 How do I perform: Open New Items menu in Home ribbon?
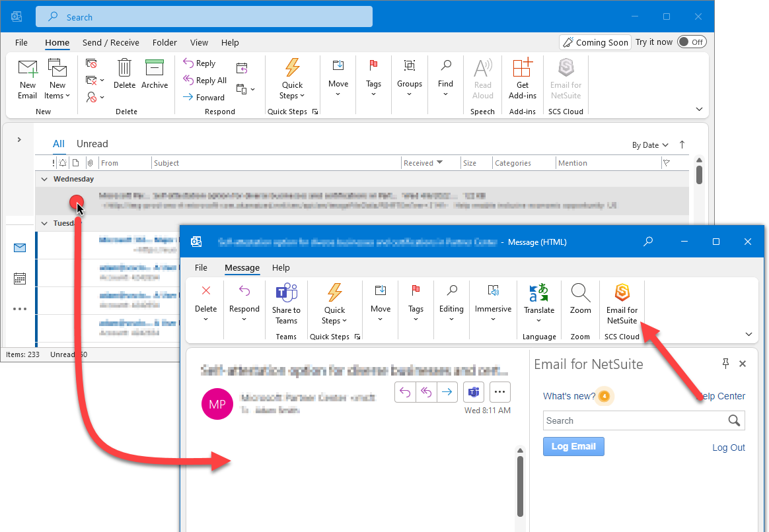click(57, 79)
